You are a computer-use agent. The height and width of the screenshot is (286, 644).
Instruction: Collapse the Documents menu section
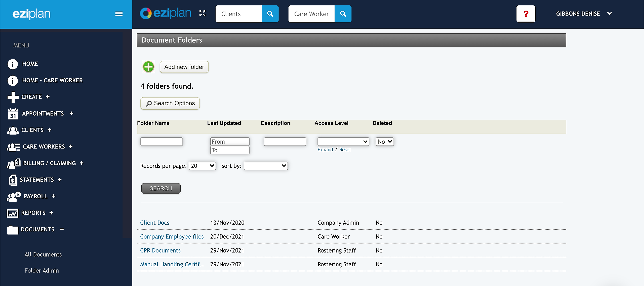click(x=62, y=229)
